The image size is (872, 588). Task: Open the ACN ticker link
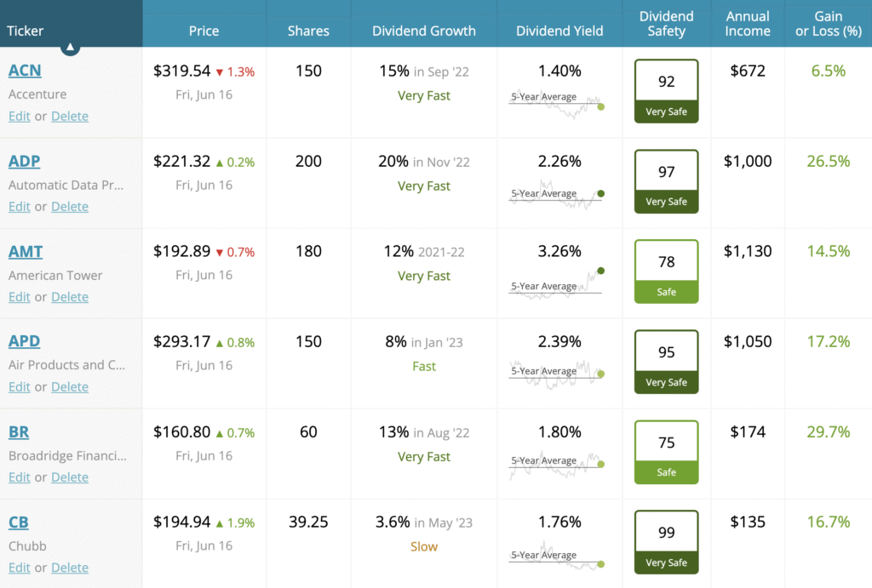click(x=25, y=71)
